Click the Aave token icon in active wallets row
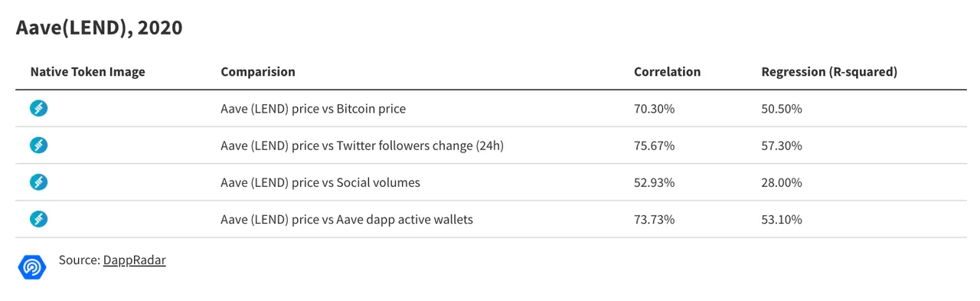Viewport: 980px width, 301px height. (39, 219)
